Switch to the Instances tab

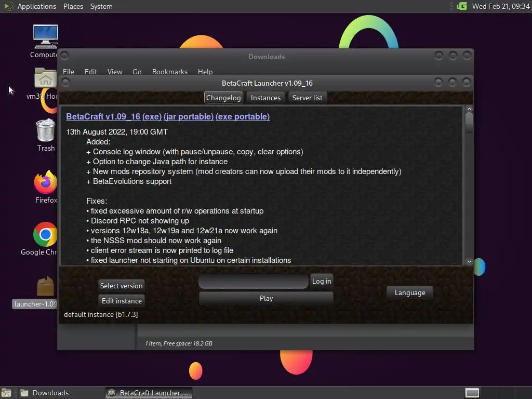[x=265, y=98]
